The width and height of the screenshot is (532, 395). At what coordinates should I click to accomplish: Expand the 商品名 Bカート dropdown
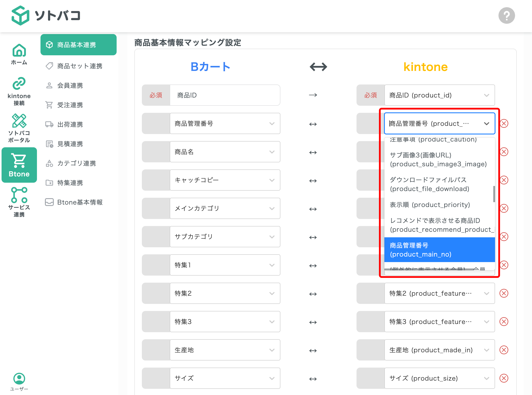(225, 152)
